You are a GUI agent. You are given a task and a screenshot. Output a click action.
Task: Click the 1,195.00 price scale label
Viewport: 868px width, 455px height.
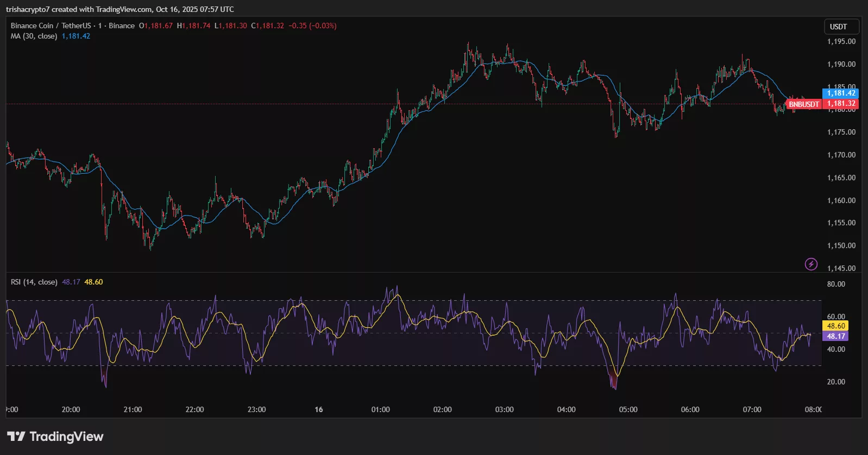click(841, 41)
